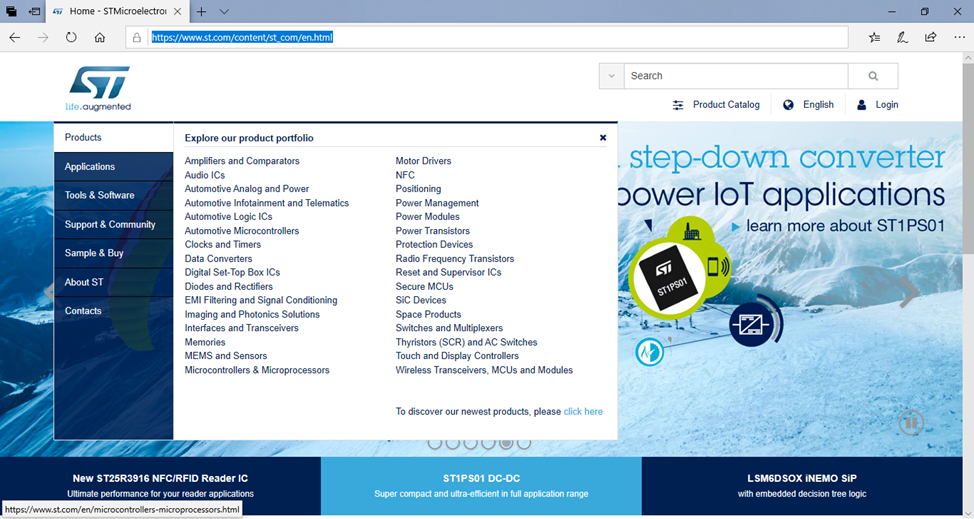Viewport: 974px width, 519px height.
Task: Select the URL address bar
Action: tap(487, 37)
